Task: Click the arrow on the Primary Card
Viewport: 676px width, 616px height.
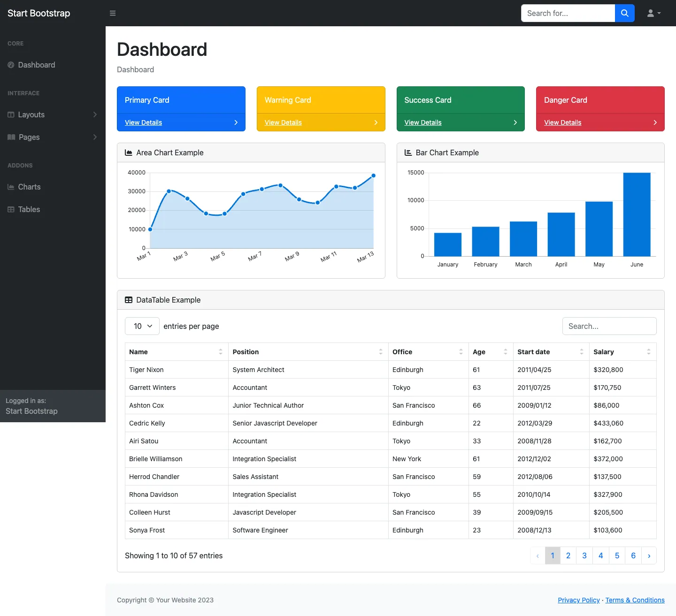Action: point(236,122)
